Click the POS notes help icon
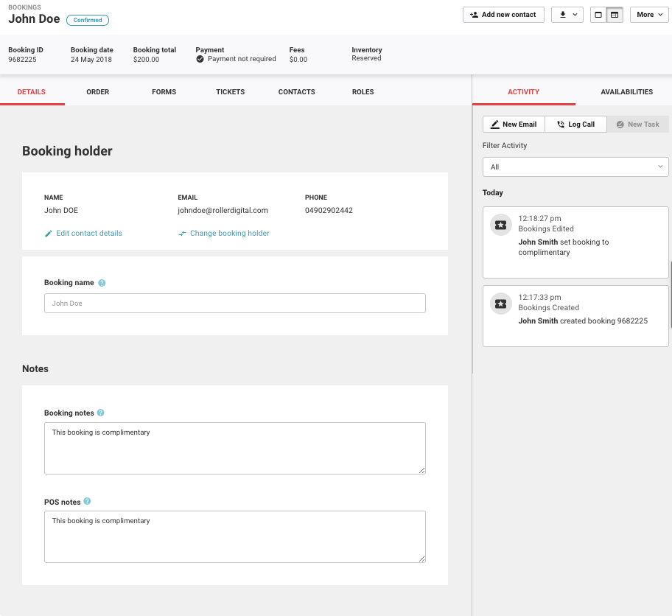Image resolution: width=672 pixels, height=616 pixels. [x=87, y=502]
